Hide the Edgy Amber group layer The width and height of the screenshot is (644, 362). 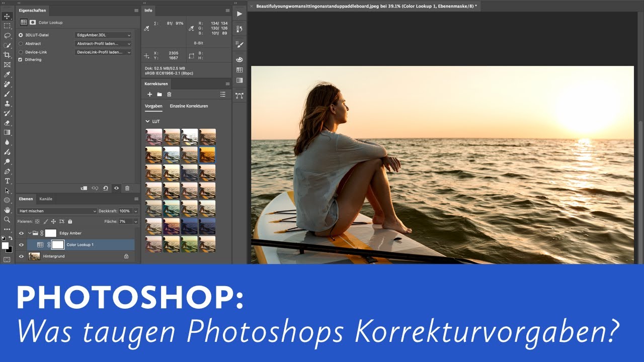pos(21,233)
